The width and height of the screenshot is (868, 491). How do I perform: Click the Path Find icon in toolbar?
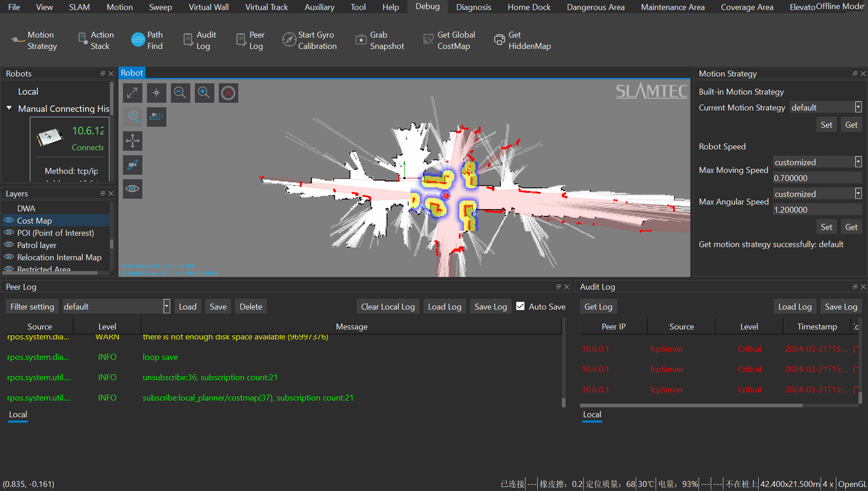[x=137, y=40]
